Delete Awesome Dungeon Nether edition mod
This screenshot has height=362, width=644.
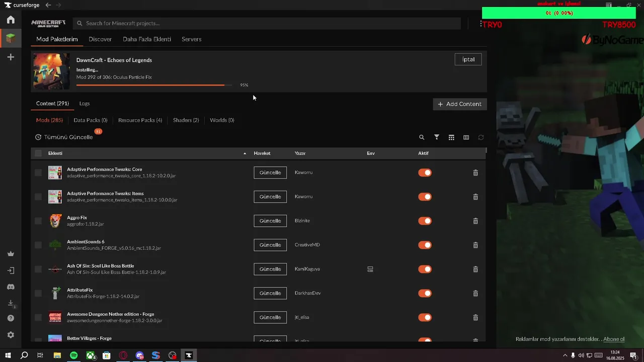[x=475, y=317]
